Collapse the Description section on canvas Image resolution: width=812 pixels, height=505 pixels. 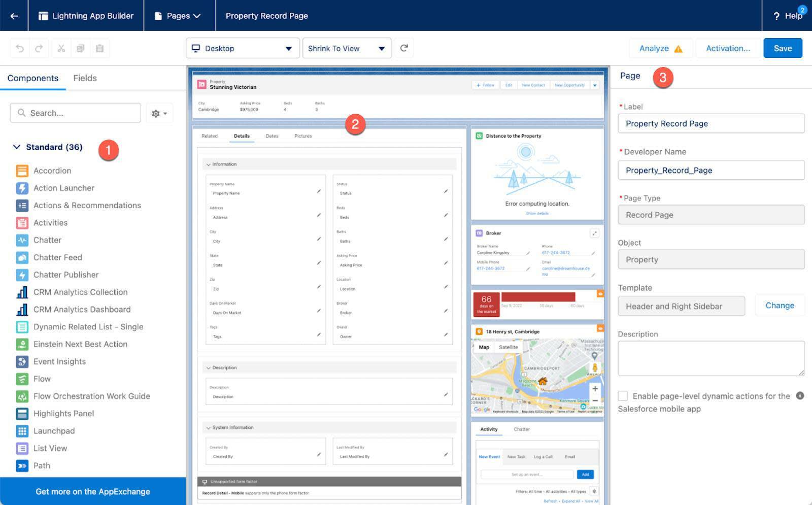(208, 367)
